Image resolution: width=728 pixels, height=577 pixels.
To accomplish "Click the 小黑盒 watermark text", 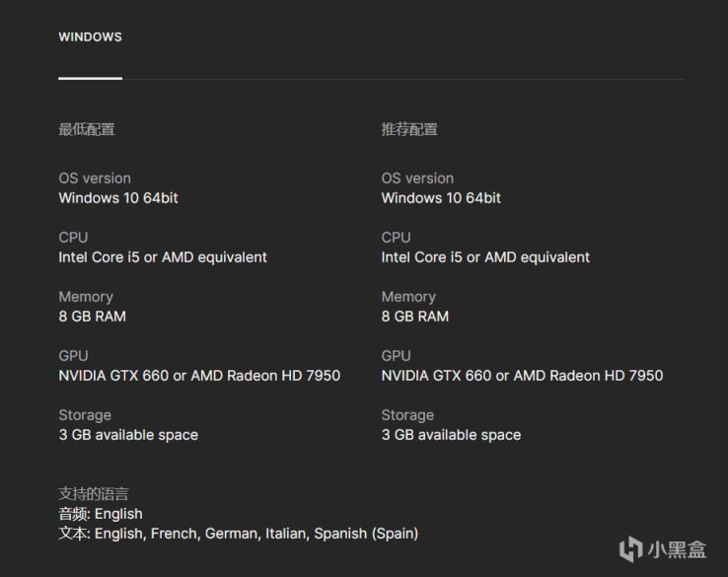I will (x=681, y=547).
